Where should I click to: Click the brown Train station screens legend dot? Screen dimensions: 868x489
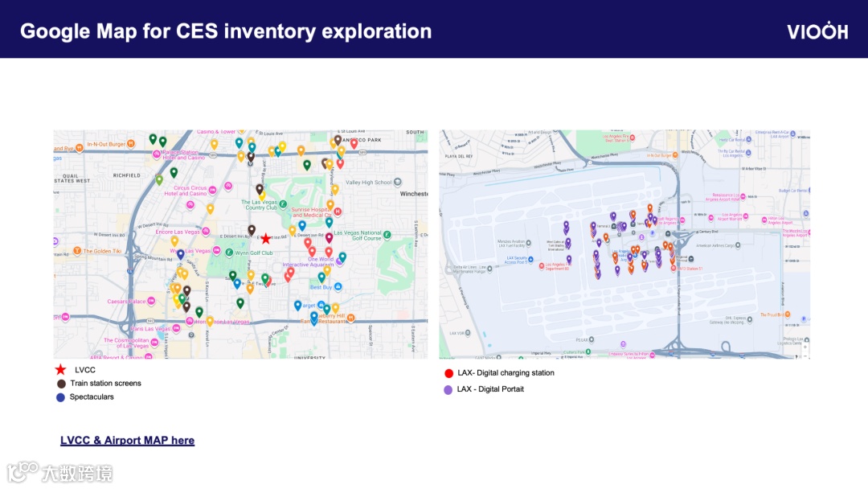point(61,383)
